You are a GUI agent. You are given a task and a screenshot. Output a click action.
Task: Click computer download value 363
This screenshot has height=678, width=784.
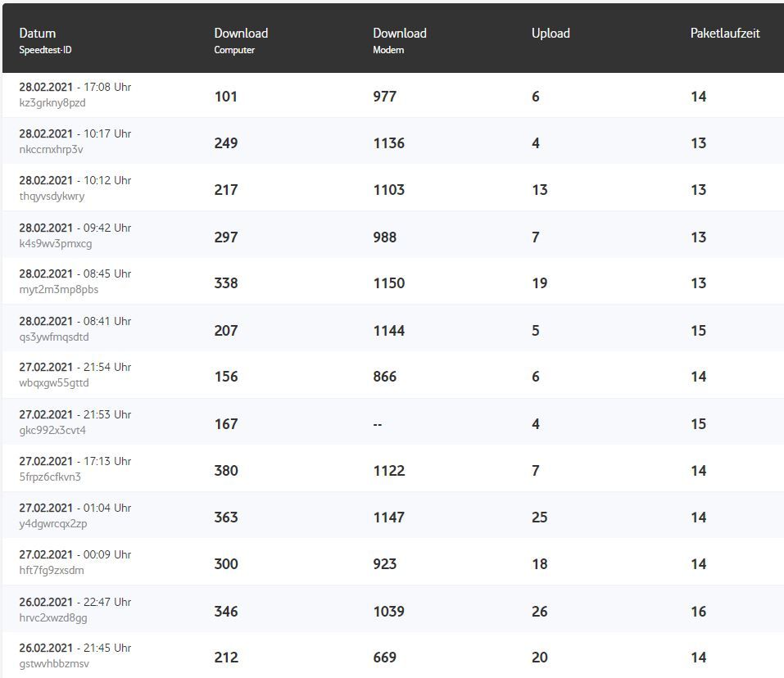[226, 518]
